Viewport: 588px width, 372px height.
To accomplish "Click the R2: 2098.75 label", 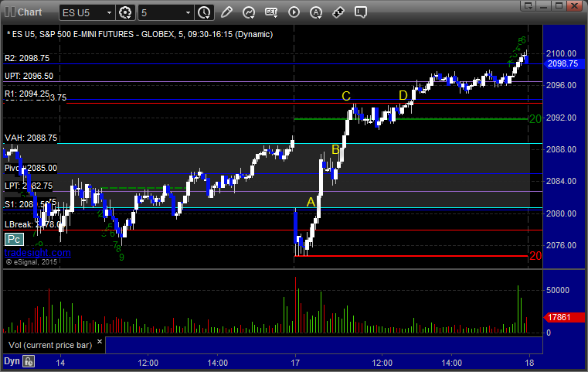I will pos(27,58).
